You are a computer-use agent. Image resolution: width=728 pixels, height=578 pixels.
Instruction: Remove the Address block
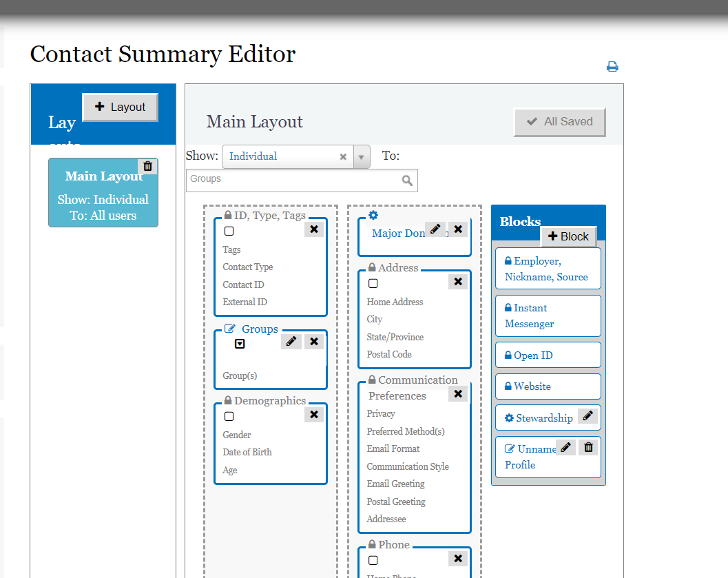(x=458, y=282)
